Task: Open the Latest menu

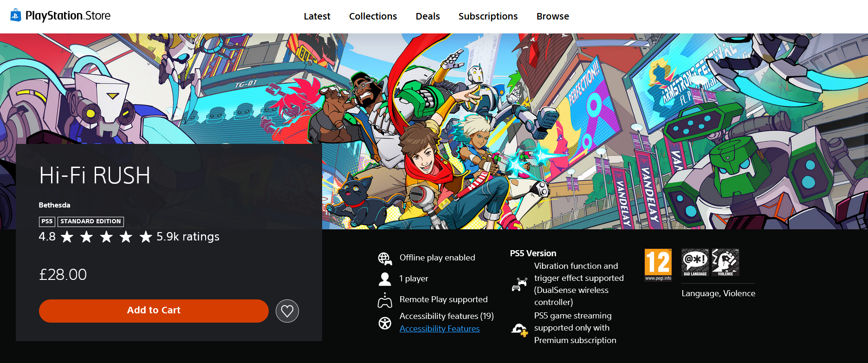Action: pyautogui.click(x=317, y=16)
